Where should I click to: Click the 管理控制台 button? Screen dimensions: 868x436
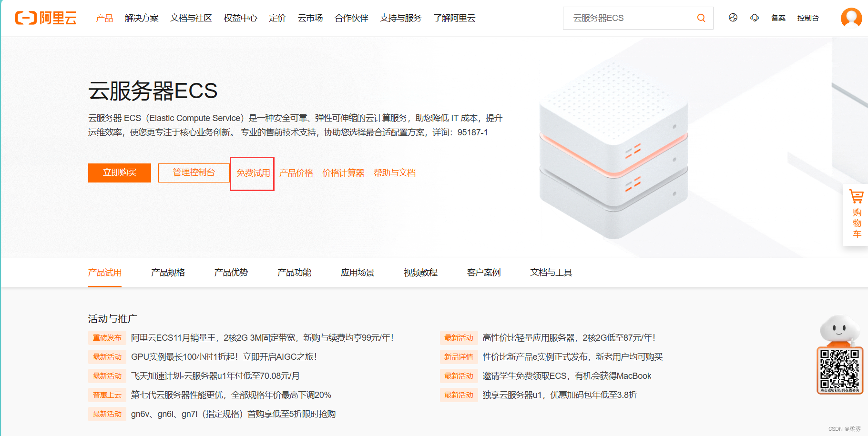(194, 173)
